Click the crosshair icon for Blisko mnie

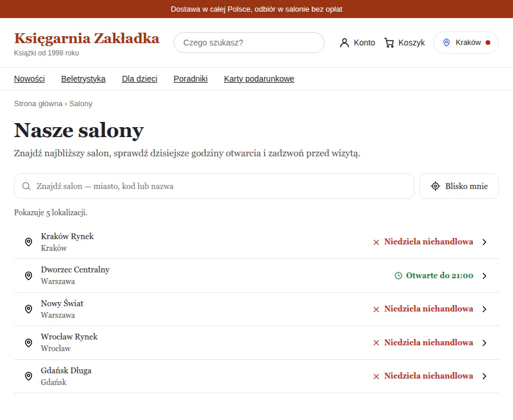435,186
